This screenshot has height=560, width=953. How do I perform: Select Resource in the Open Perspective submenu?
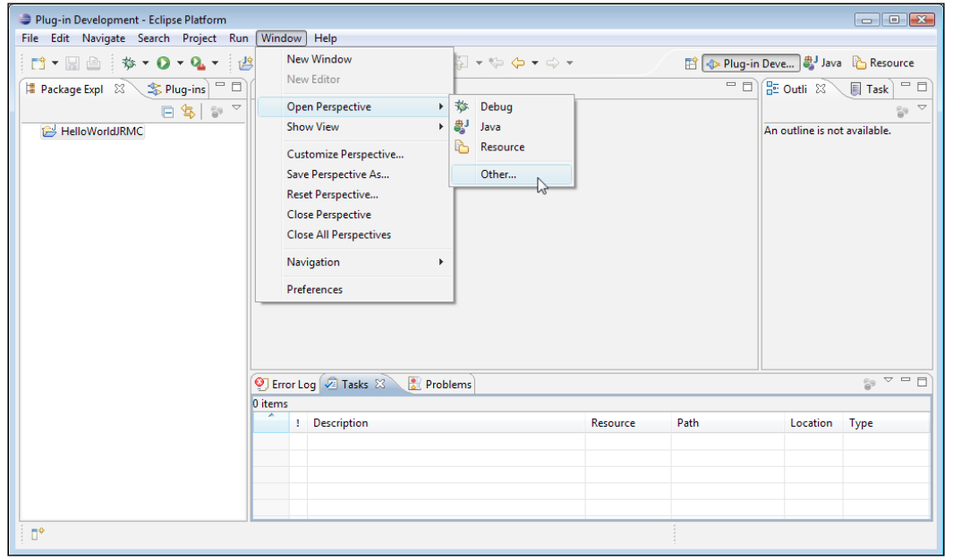[512, 147]
